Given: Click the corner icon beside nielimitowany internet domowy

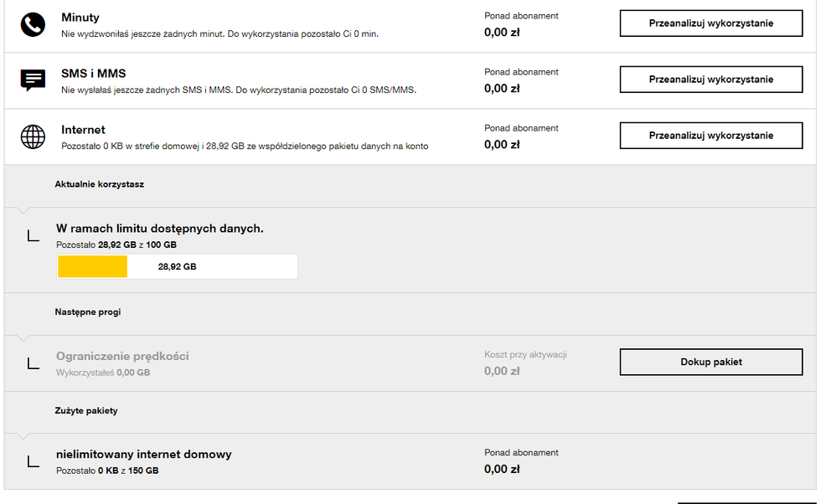Looking at the screenshot, I should coord(34,461).
